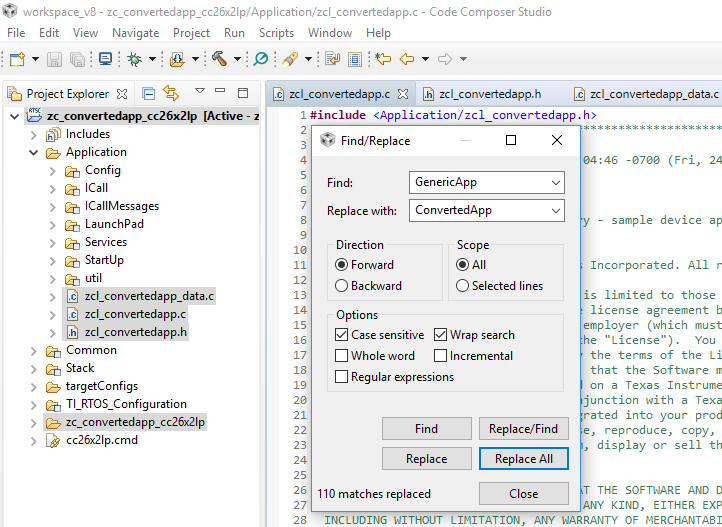Click the Close button in Find/Replace

click(524, 494)
